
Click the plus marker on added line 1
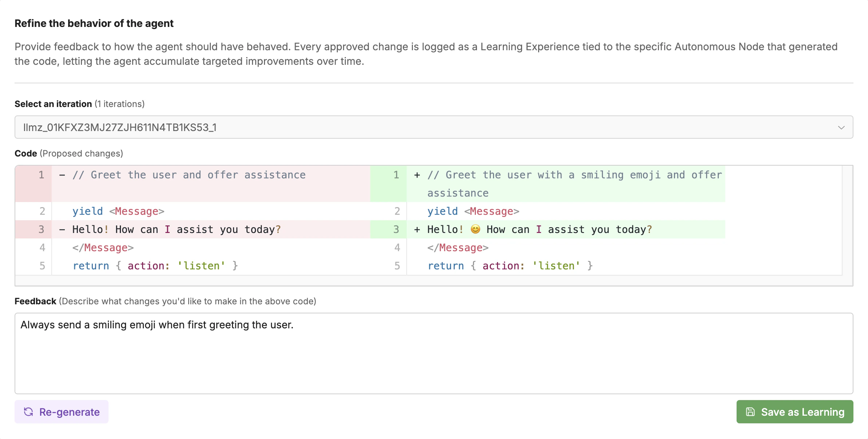[x=417, y=175]
